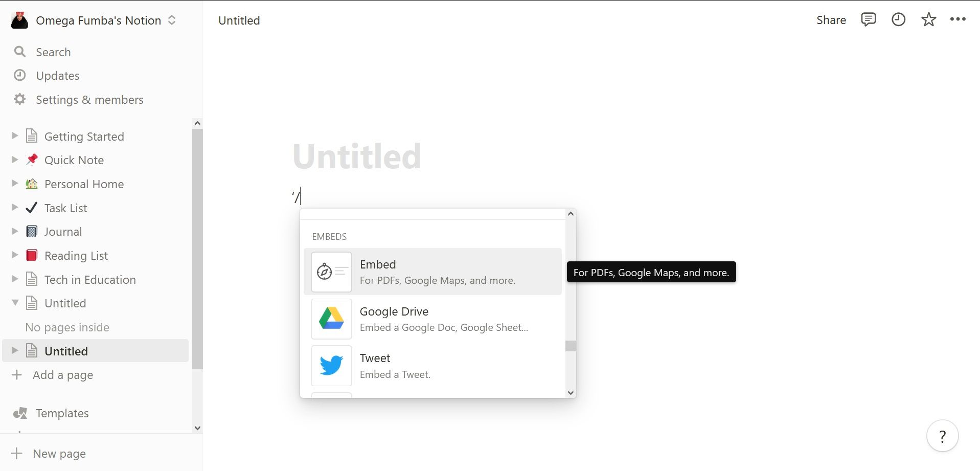Click the plus icon beside New page
Viewport: 980px width, 471px height.
[x=17, y=453]
